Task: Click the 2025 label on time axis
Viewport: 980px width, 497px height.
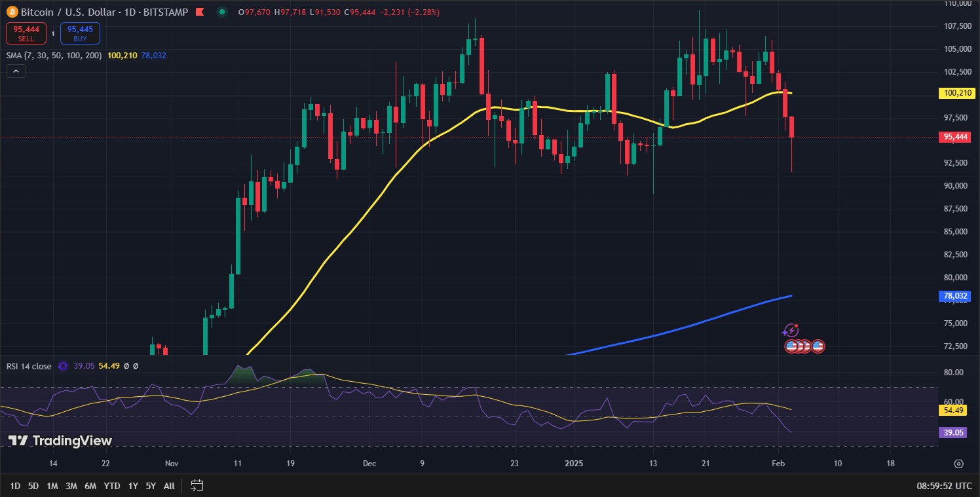Action: tap(574, 464)
